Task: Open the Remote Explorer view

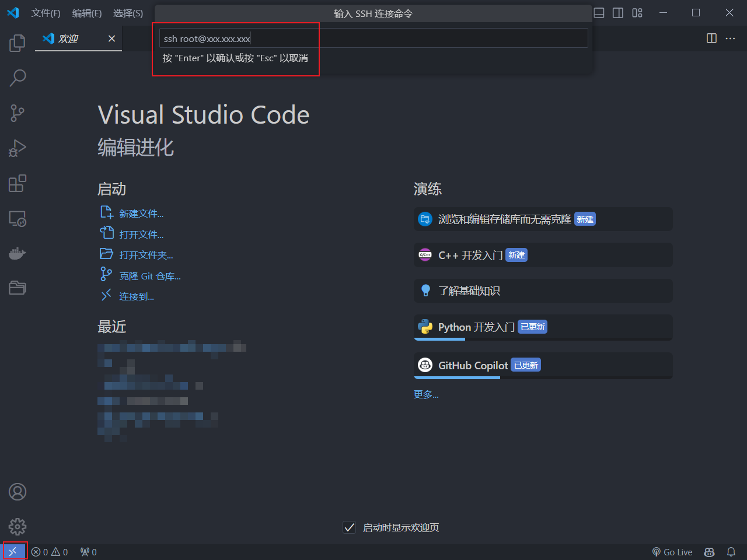Action: 18,218
